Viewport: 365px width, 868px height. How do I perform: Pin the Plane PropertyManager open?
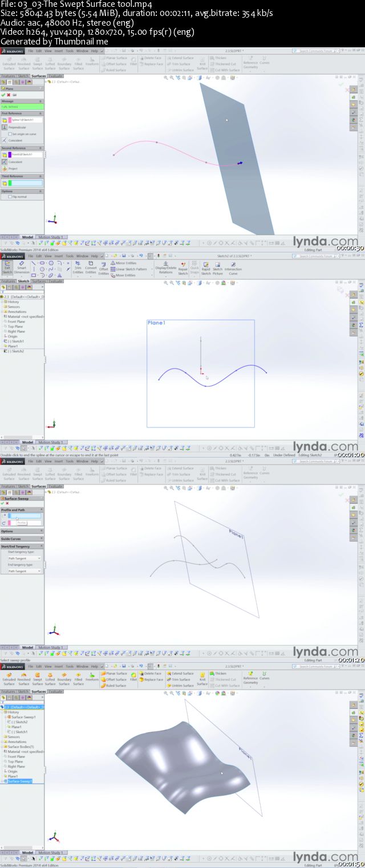pyautogui.click(x=14, y=95)
